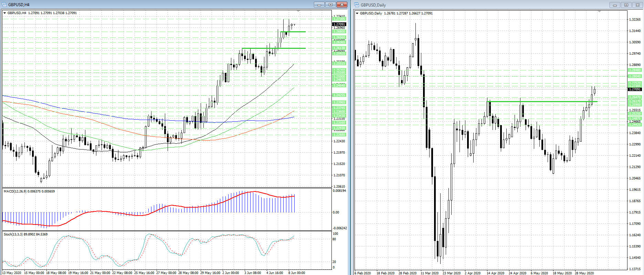Image resolution: width=644 pixels, height=275 pixels.
Task: Close the GBPUSD,Daily chart window
Action: tap(637, 5)
